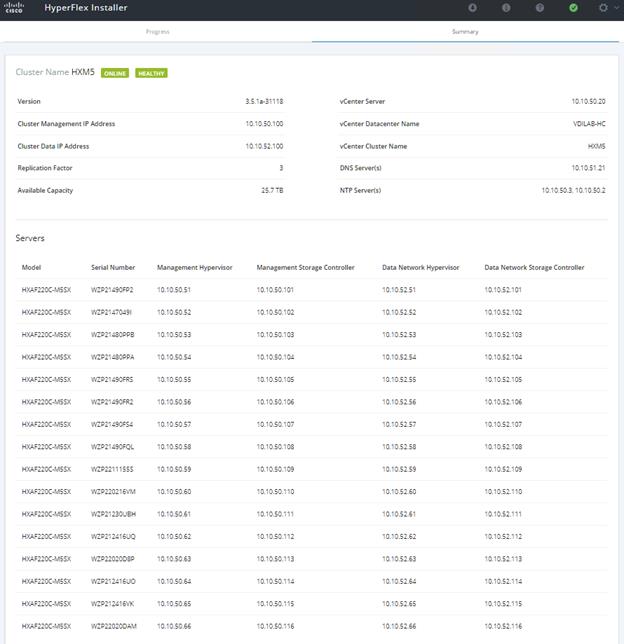Image resolution: width=624 pixels, height=644 pixels.
Task: Click the HyperFlex Installer title
Action: pyautogui.click(x=86, y=7)
